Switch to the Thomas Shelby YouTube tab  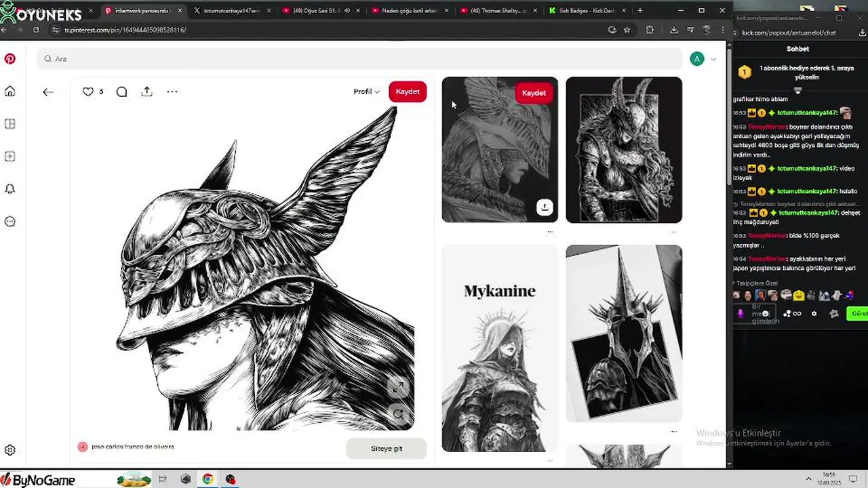[x=498, y=11]
